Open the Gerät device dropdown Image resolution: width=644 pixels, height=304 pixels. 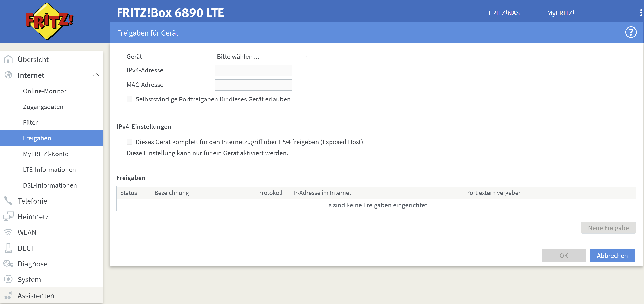[262, 56]
